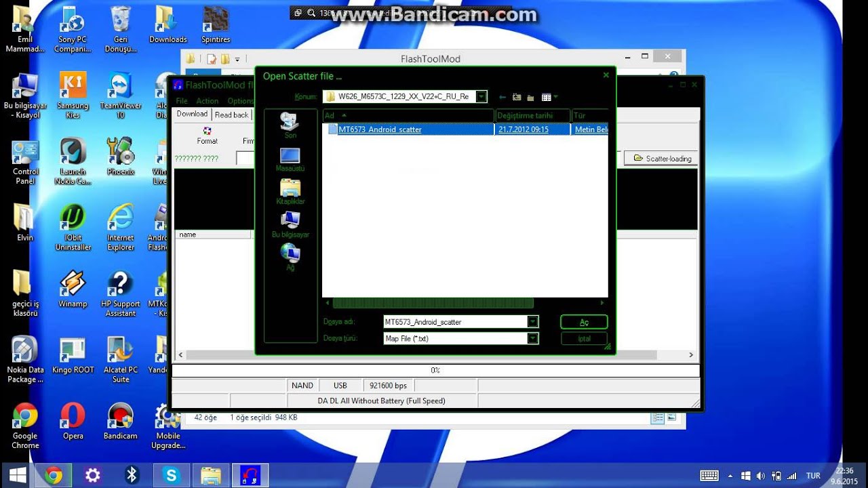Open File menu in FlashToolMod
868x488 pixels.
click(x=181, y=101)
